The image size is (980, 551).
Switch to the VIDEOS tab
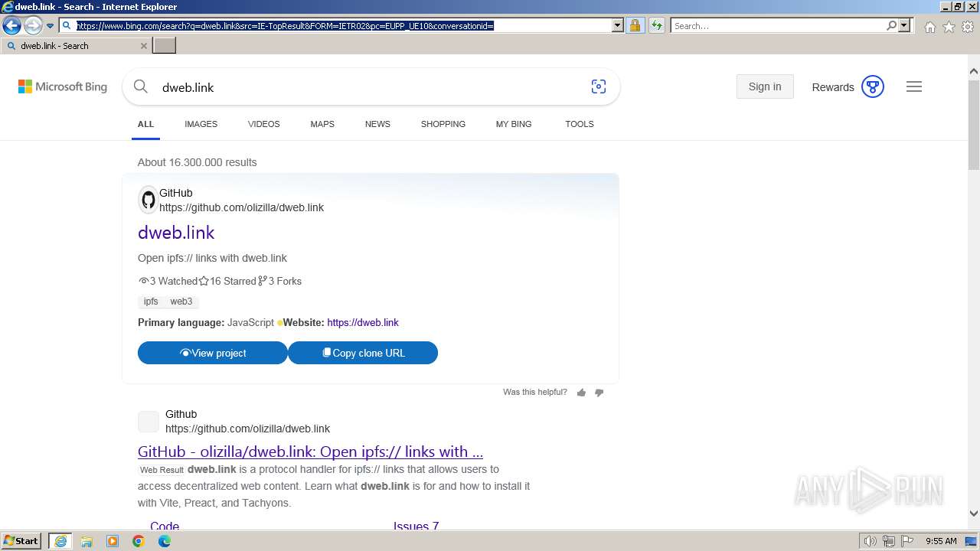tap(263, 124)
